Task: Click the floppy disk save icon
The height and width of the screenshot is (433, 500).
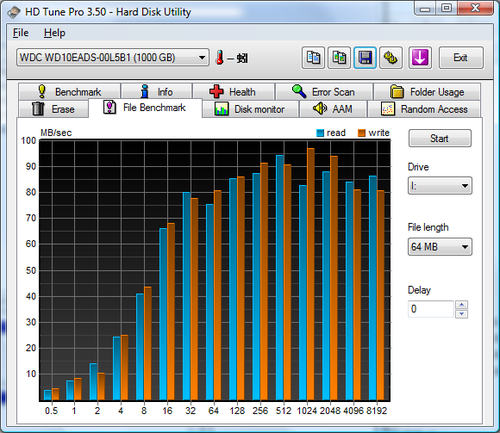Action: click(x=365, y=58)
